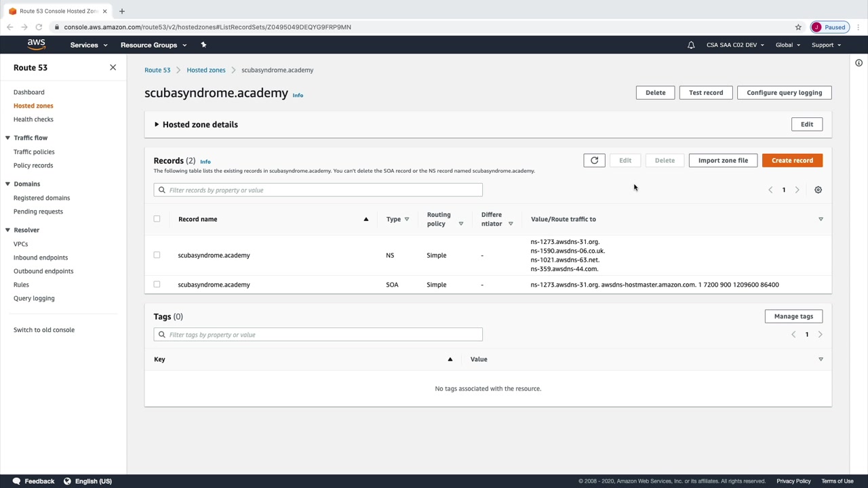The image size is (868, 488).
Task: Open Outbound endpoints page
Action: pos(43,271)
